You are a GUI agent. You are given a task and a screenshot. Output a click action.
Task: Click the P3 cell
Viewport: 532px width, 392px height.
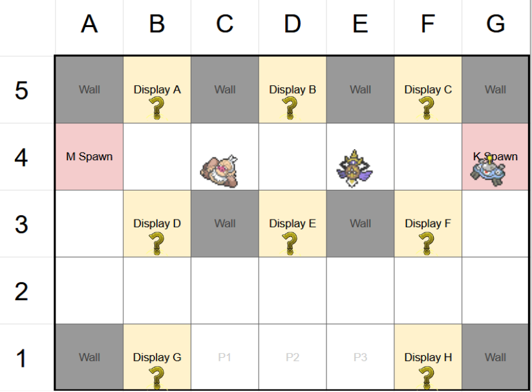(x=360, y=357)
